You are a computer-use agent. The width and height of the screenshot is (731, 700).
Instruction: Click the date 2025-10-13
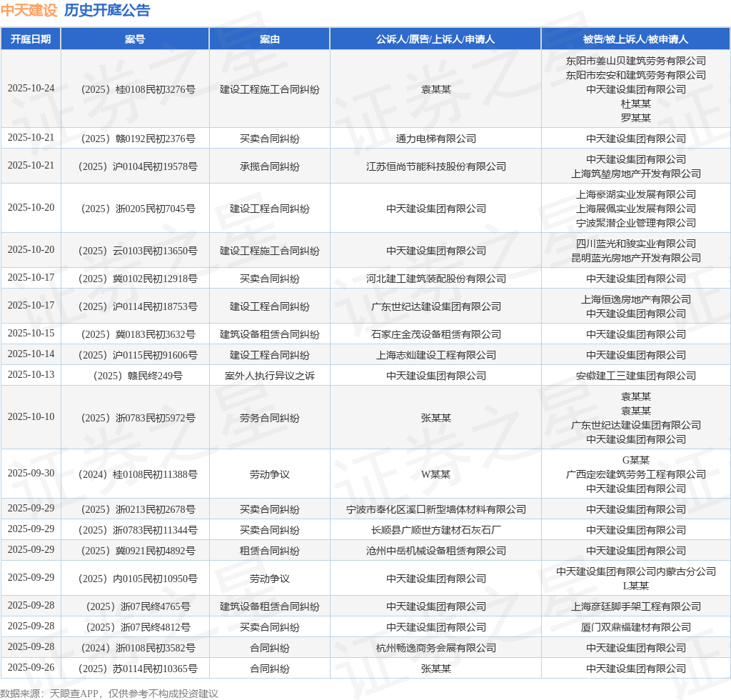tap(31, 375)
